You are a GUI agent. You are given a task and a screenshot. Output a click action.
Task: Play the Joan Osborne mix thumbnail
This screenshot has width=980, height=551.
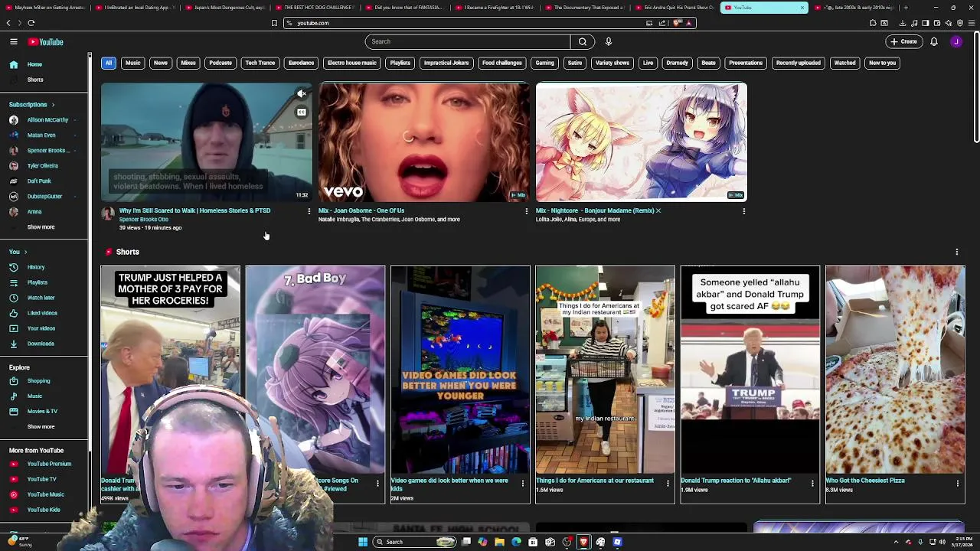(424, 142)
